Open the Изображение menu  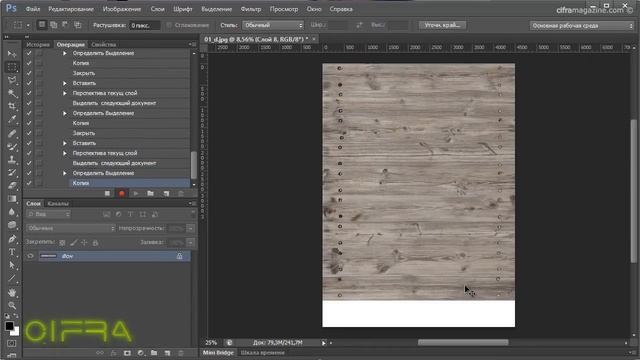pos(122,9)
